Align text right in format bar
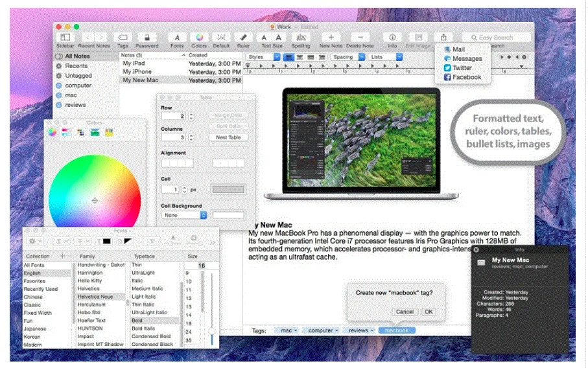 pyautogui.click(x=322, y=57)
